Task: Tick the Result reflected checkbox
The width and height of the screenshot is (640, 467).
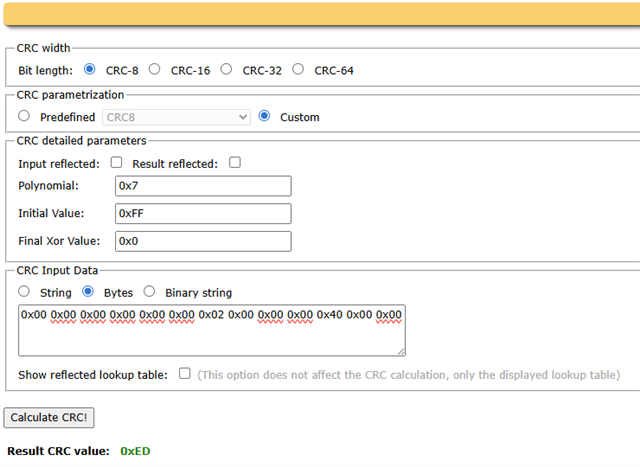Action: (x=235, y=162)
